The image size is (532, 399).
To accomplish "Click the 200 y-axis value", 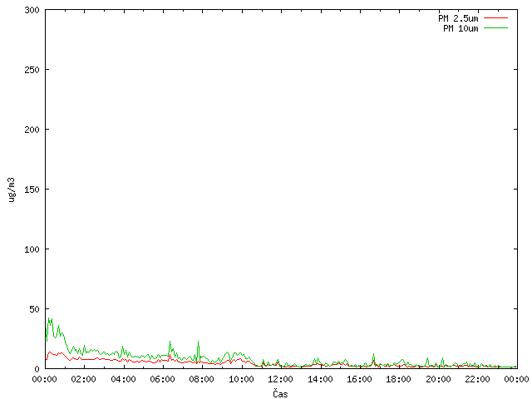I will tap(32, 130).
